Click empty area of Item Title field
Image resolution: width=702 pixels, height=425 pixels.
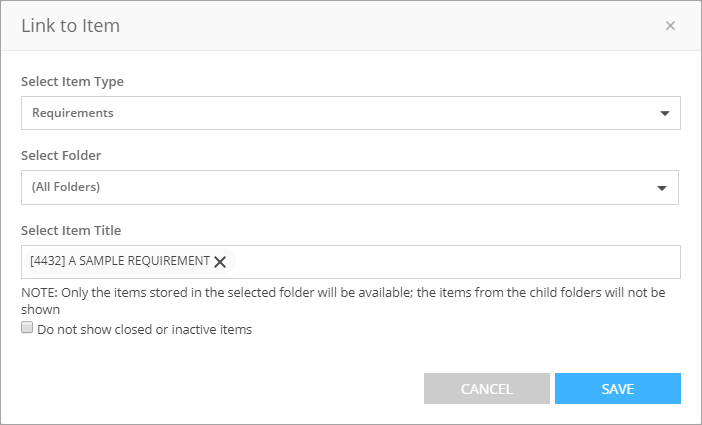[x=450, y=262]
